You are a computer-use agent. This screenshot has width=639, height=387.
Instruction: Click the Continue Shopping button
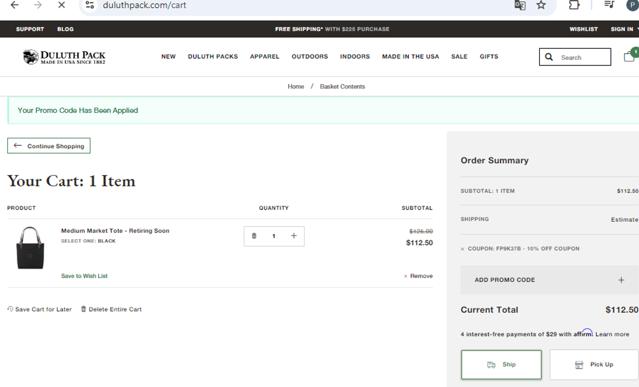(49, 146)
